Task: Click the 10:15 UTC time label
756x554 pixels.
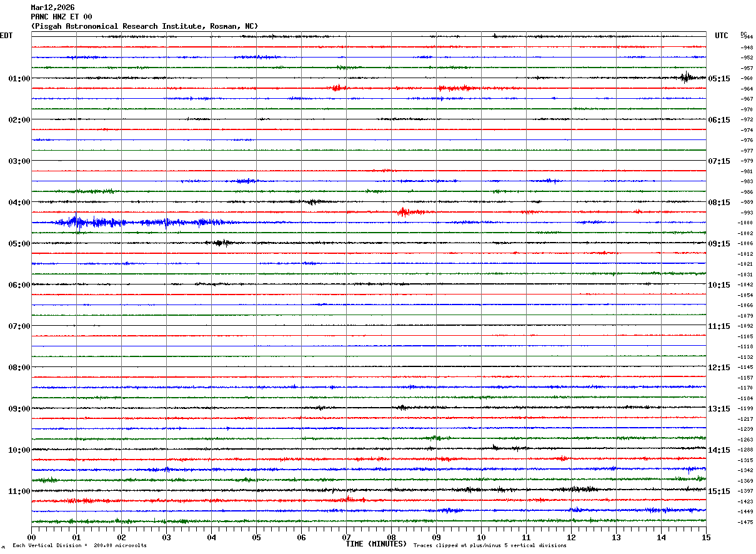Action: [720, 285]
